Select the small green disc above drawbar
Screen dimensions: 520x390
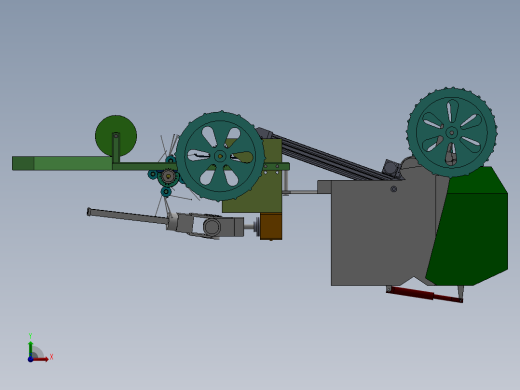(116, 136)
